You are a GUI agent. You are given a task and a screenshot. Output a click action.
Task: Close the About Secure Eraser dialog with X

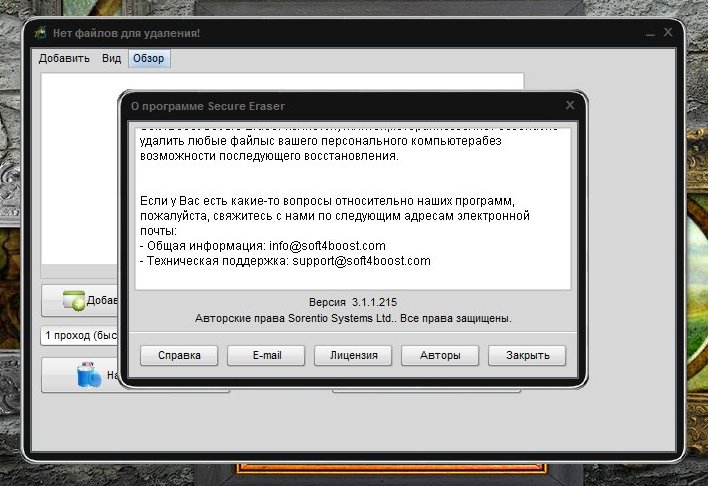coord(570,105)
